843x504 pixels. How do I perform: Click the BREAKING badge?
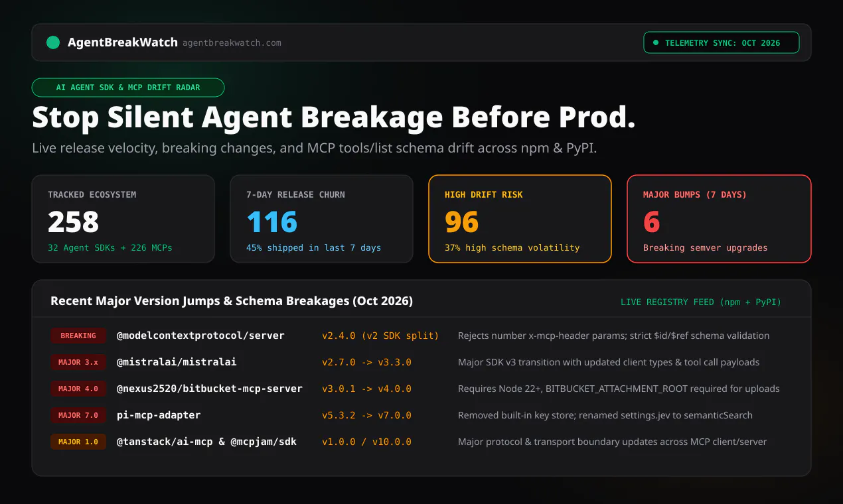(x=78, y=336)
